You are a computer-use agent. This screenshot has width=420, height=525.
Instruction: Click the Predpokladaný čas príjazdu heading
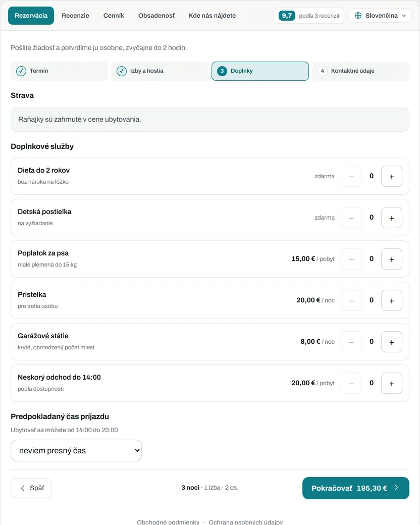click(60, 416)
